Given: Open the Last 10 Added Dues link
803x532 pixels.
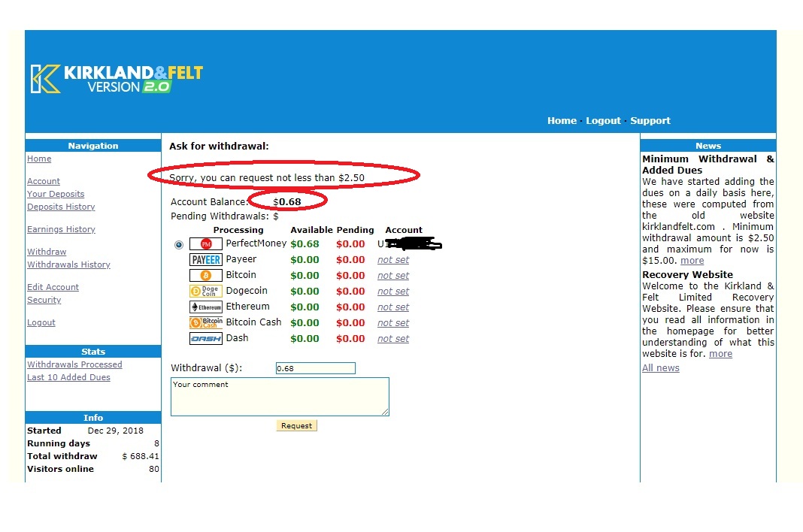Looking at the screenshot, I should coord(68,377).
